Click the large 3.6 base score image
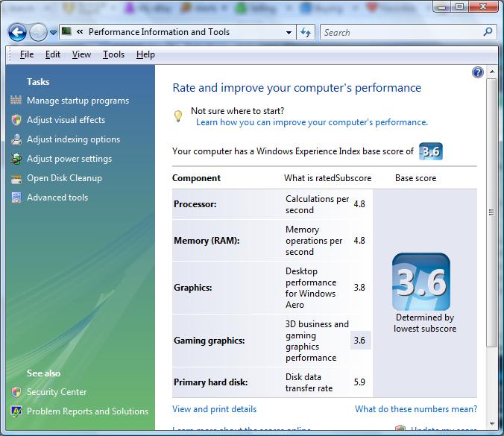The width and height of the screenshot is (504, 436). point(421,282)
